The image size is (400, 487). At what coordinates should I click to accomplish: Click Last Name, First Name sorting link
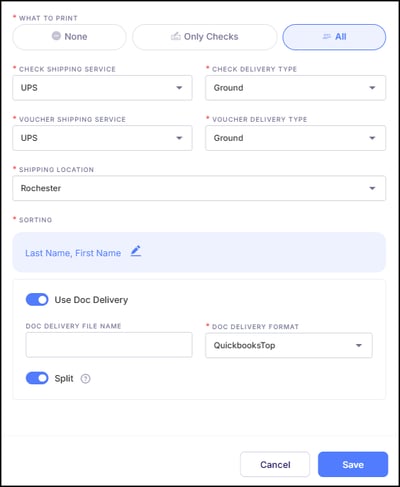point(73,253)
